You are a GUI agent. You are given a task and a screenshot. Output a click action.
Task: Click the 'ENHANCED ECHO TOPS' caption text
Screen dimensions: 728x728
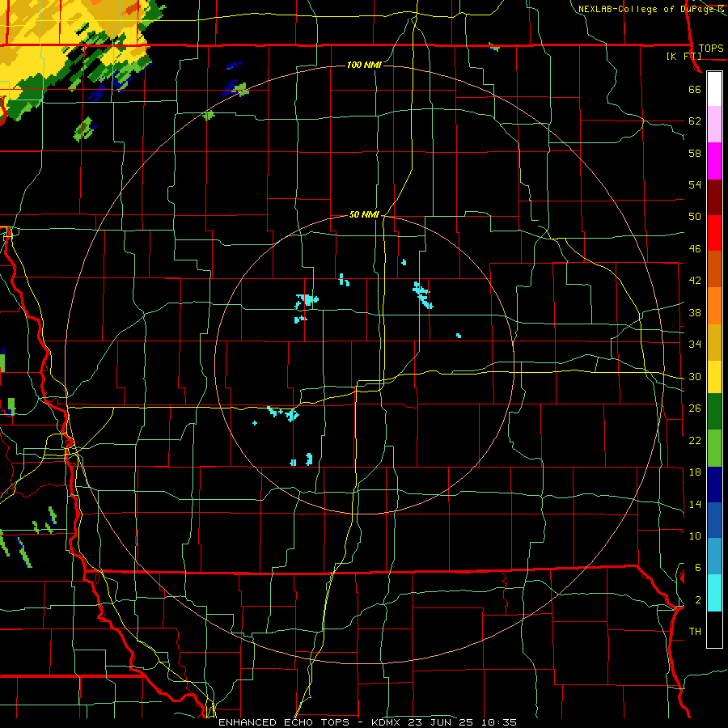pos(286,722)
